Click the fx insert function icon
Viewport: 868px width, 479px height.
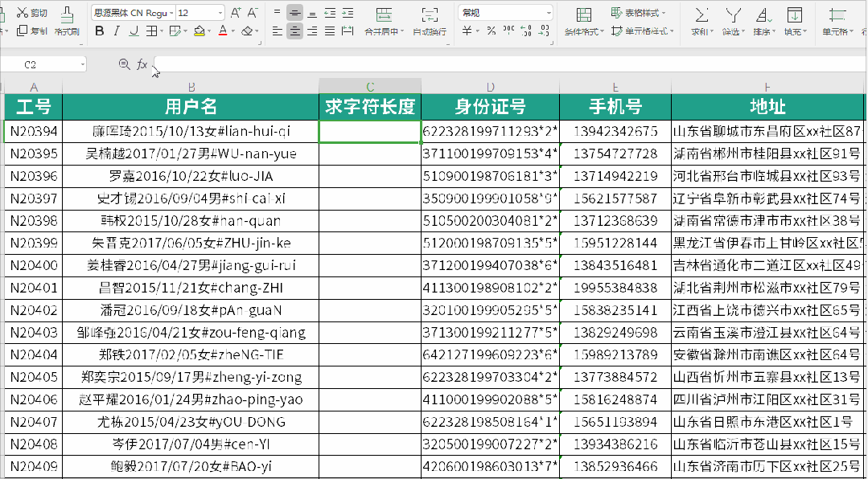coord(142,65)
